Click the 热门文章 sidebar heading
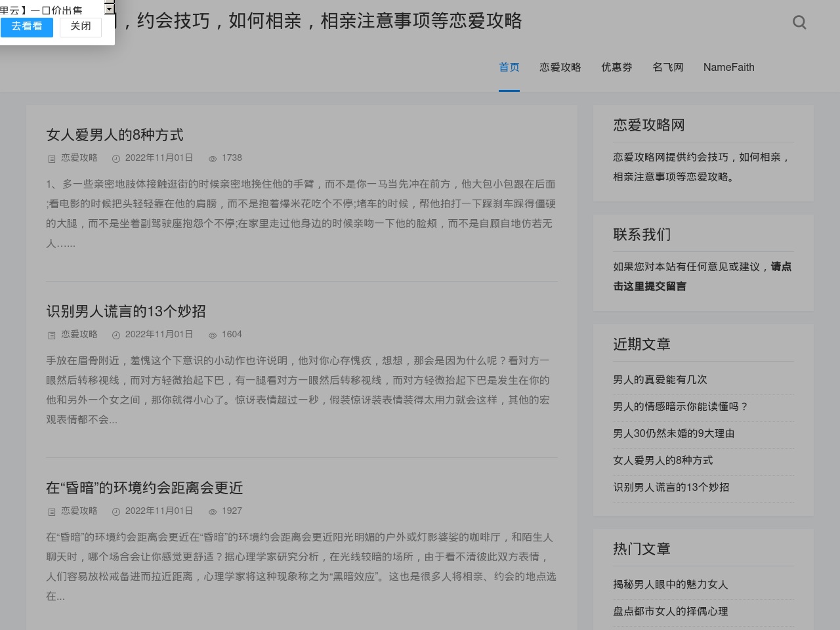This screenshot has height=630, width=840. (642, 549)
